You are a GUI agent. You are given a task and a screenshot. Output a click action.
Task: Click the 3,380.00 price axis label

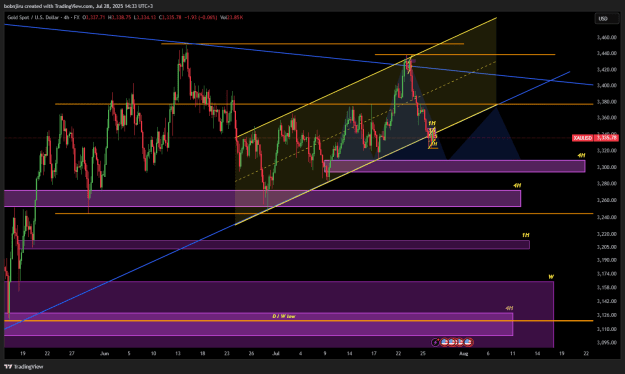click(607, 102)
